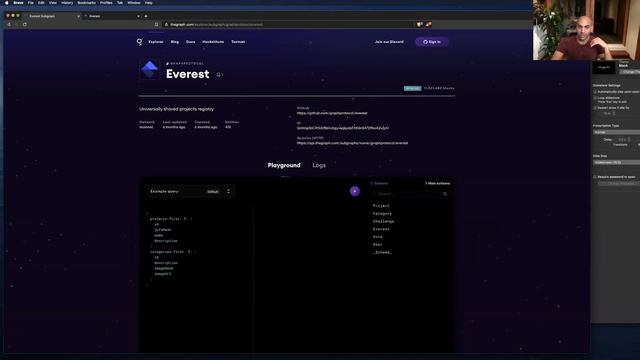Open the Window menu in menu bar
Screen dimensions: 640x360
pos(133,3)
